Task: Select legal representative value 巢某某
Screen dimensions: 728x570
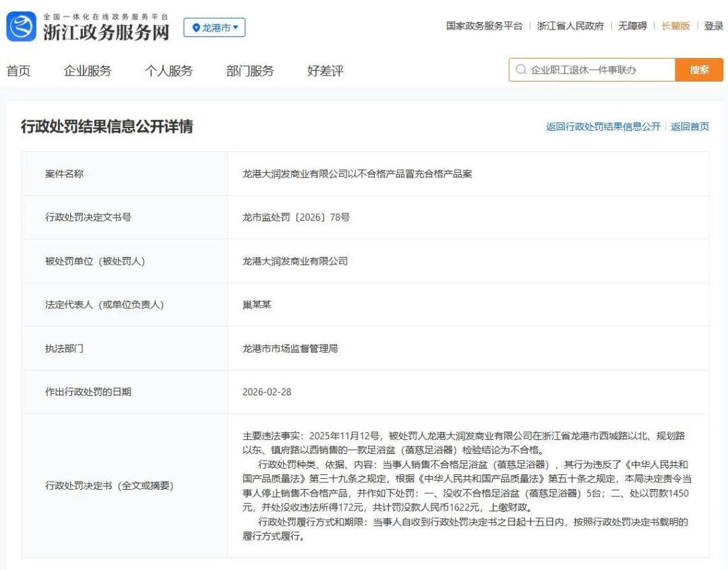Action: 257,305
